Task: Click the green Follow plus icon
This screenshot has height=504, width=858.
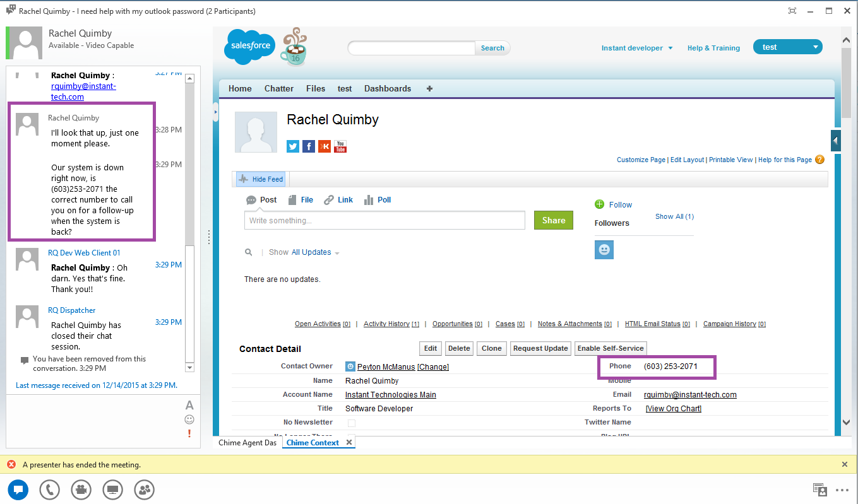Action: tap(599, 204)
